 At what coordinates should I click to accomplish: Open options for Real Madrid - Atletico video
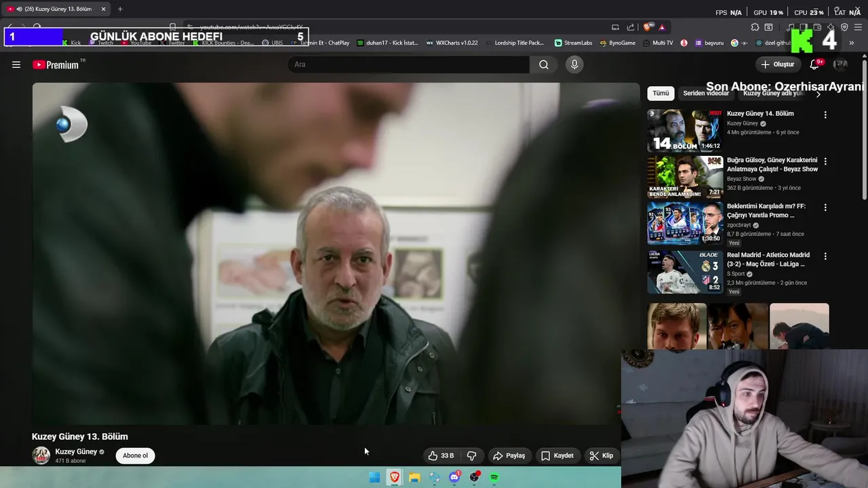coord(825,256)
